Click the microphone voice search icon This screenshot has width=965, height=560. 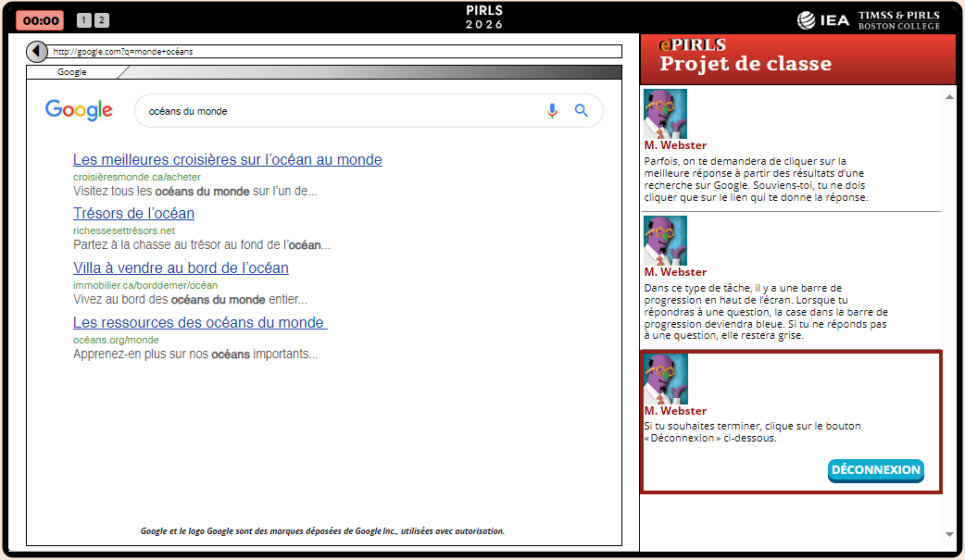552,111
